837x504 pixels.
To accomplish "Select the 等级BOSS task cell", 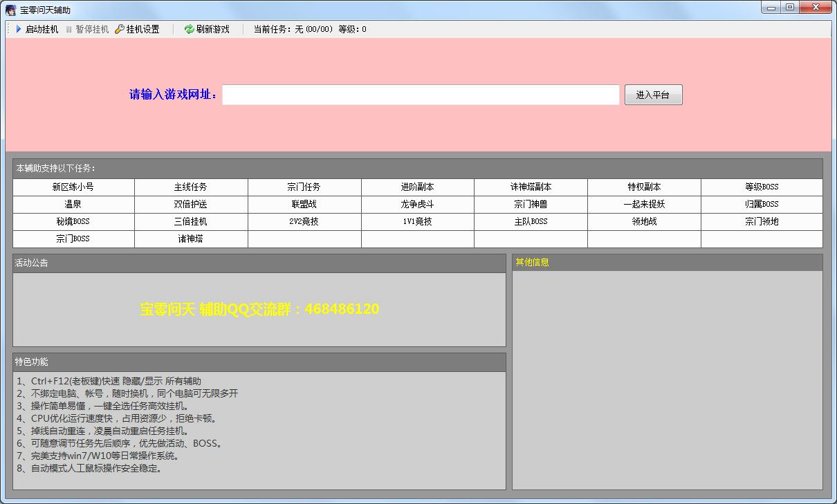I will point(762,187).
